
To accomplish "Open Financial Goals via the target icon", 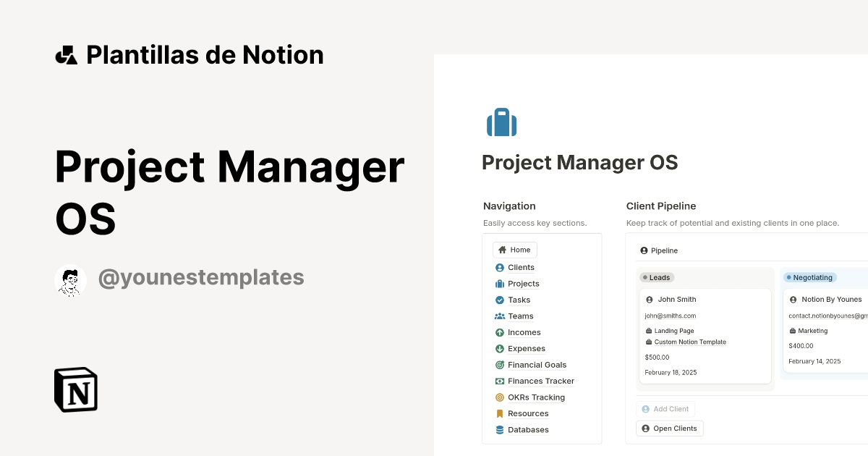I will [x=499, y=365].
